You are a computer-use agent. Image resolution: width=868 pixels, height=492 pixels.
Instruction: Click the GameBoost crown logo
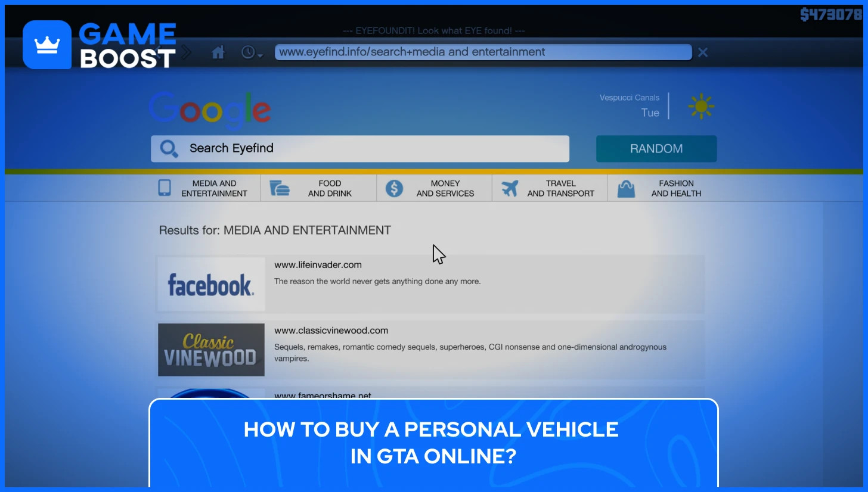pyautogui.click(x=46, y=44)
